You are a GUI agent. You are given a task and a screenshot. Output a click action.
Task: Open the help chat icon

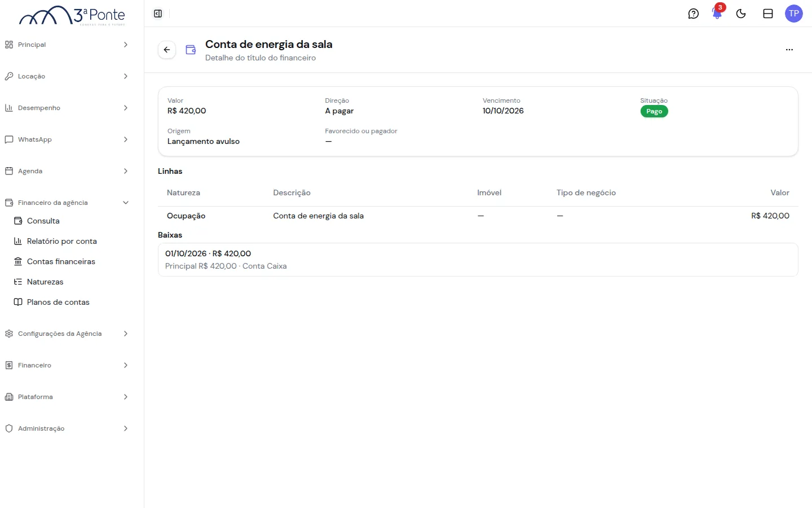click(694, 14)
